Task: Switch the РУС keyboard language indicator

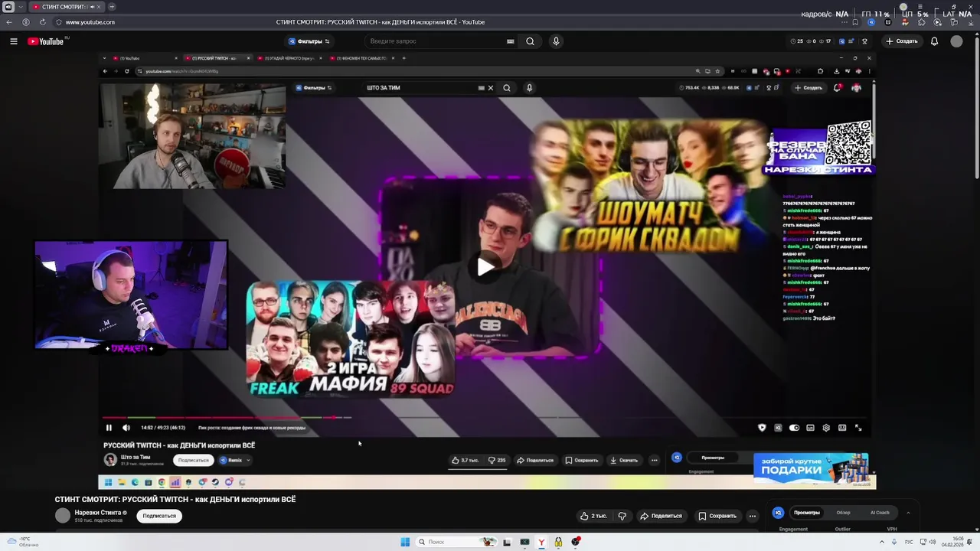Action: click(908, 542)
